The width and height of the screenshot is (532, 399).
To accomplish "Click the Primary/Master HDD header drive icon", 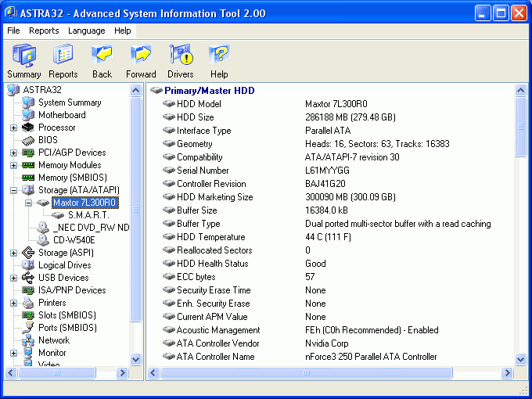I will [156, 90].
